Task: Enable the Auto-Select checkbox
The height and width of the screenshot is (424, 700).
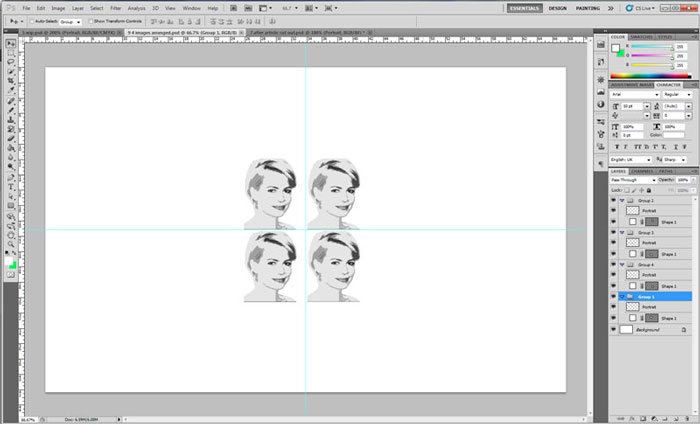Action: (x=33, y=20)
